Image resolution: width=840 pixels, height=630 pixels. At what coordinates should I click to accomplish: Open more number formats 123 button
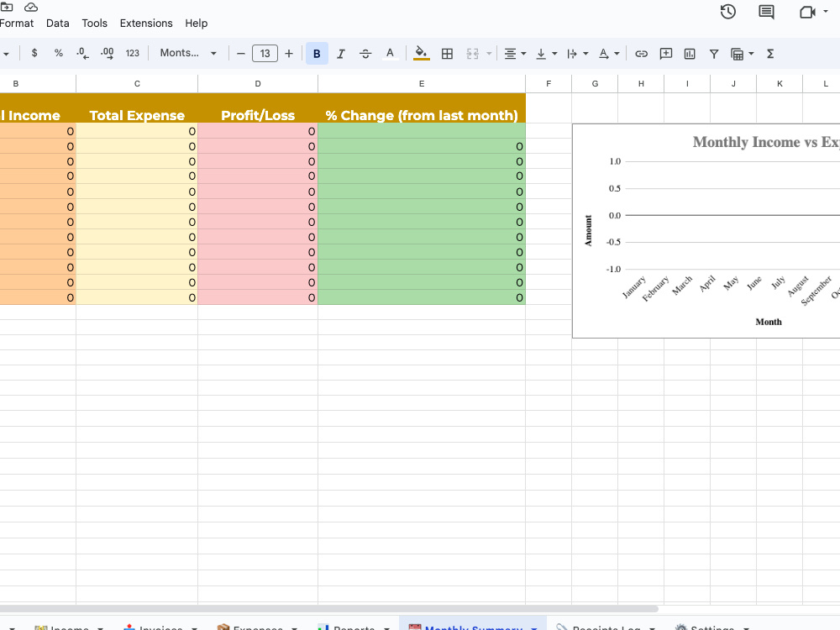pos(133,53)
